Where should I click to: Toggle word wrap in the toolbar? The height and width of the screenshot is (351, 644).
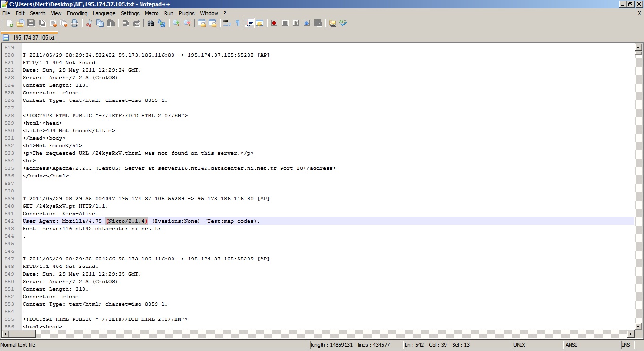pos(227,23)
